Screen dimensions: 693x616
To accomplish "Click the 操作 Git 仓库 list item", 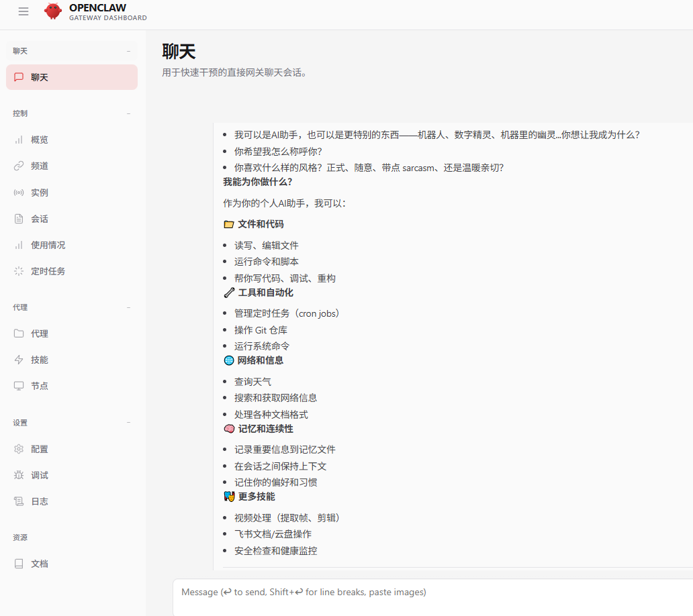I will click(261, 330).
